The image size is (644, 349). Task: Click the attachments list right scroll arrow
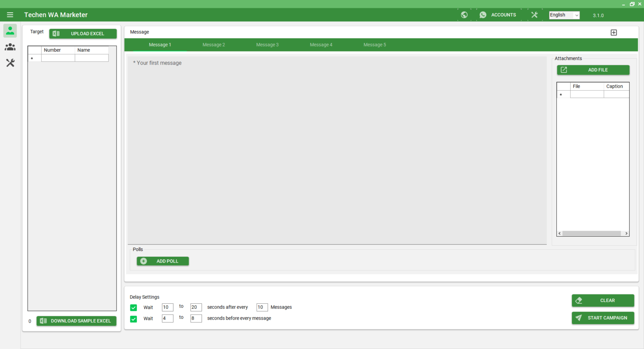(626, 233)
